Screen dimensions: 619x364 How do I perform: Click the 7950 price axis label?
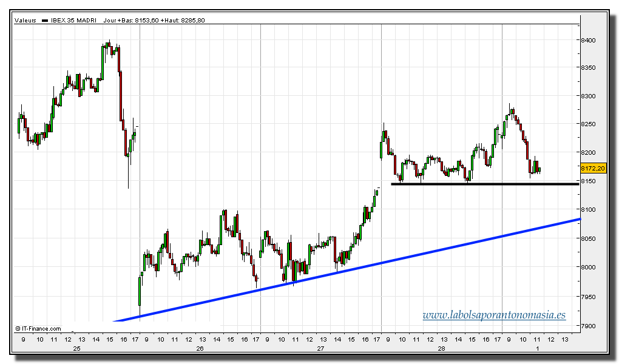[x=588, y=297]
